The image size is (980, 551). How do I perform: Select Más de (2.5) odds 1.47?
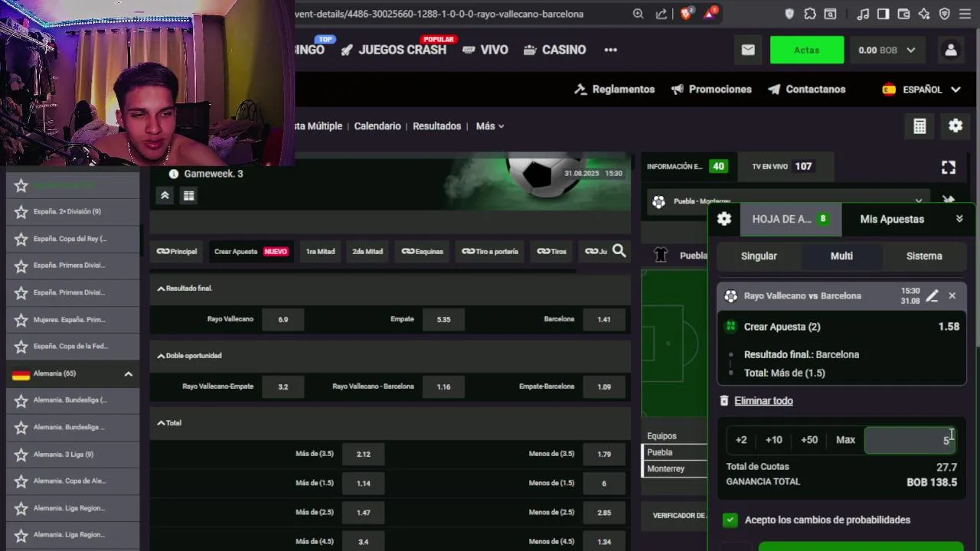(363, 513)
